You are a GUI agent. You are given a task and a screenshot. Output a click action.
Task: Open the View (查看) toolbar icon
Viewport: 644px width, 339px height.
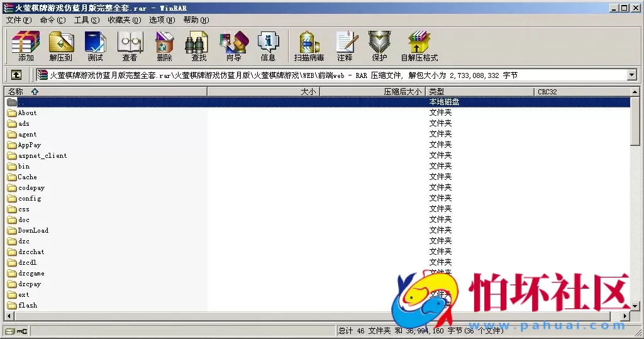(130, 47)
